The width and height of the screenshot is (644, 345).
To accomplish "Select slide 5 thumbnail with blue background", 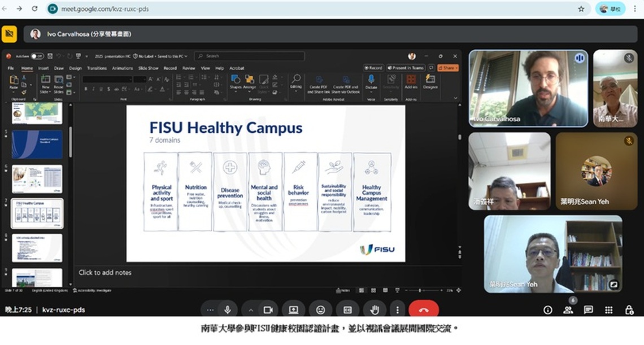I will pos(37,144).
